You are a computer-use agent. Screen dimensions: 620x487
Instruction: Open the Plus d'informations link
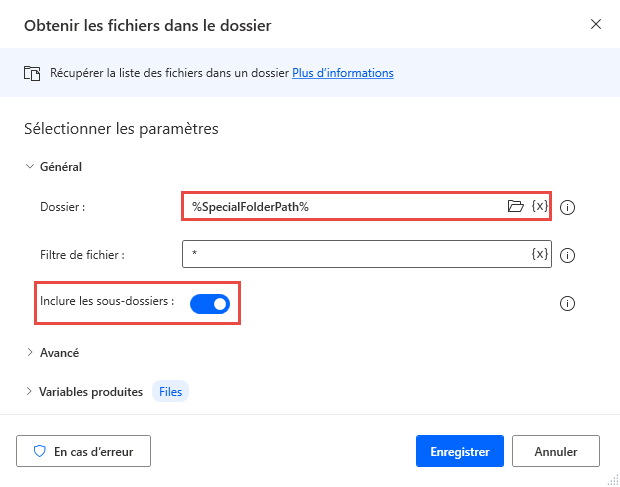point(342,73)
